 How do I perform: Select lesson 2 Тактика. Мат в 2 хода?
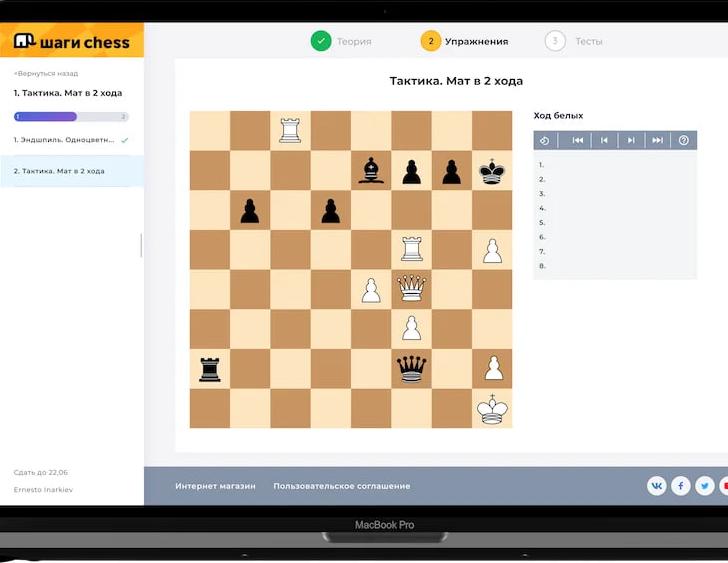coord(60,171)
